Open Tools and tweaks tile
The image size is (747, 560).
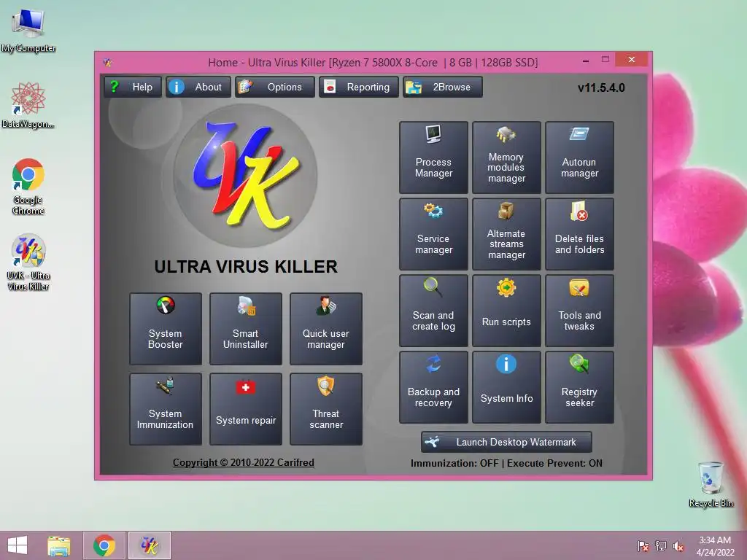click(x=579, y=311)
